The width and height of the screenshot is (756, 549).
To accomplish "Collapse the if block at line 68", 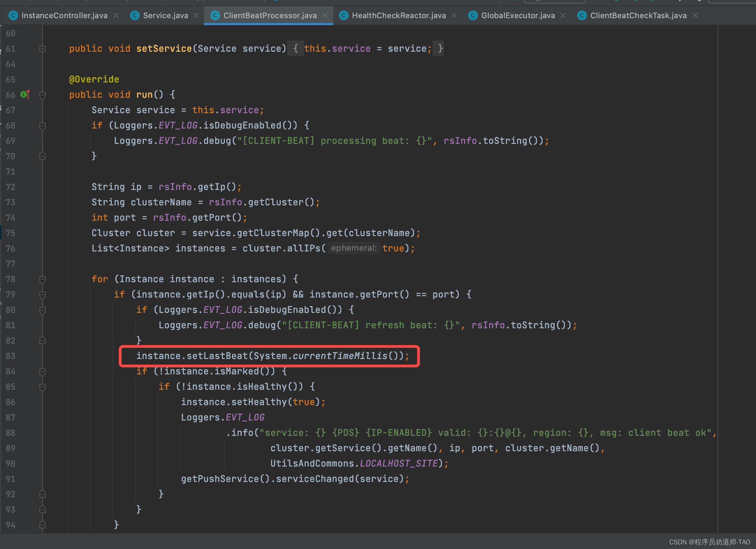I will coord(43,126).
